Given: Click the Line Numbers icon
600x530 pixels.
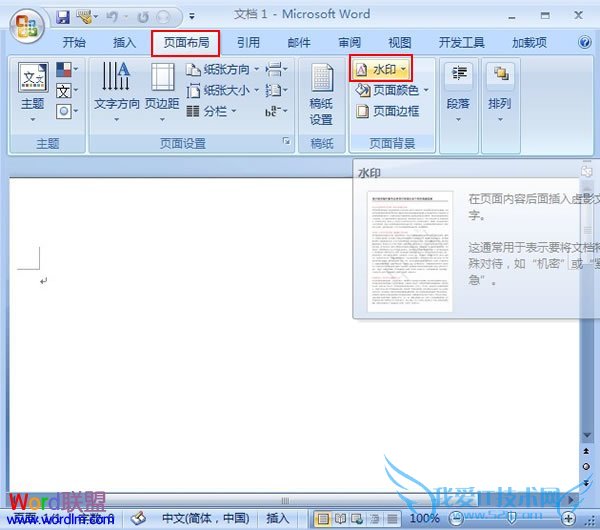Looking at the screenshot, I should point(276,91).
